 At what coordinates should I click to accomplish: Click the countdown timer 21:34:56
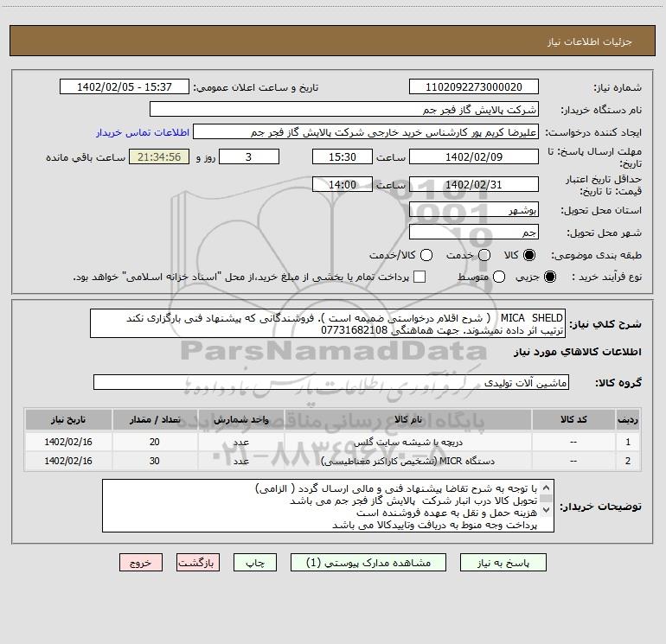tap(159, 156)
